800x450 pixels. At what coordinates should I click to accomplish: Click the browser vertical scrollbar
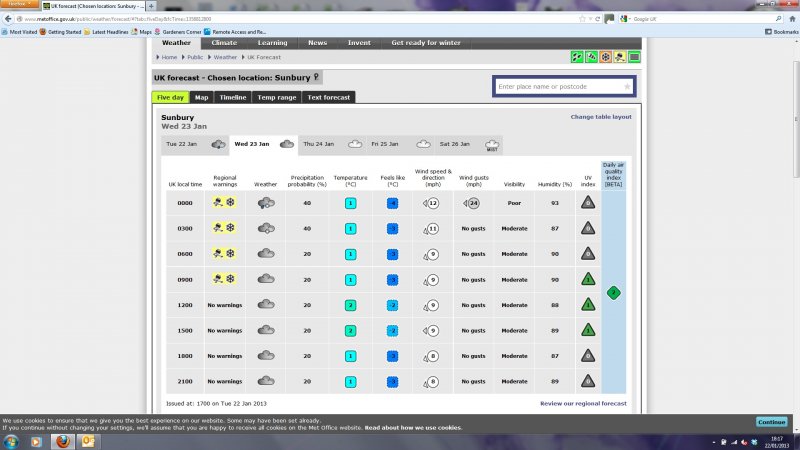coord(796,120)
